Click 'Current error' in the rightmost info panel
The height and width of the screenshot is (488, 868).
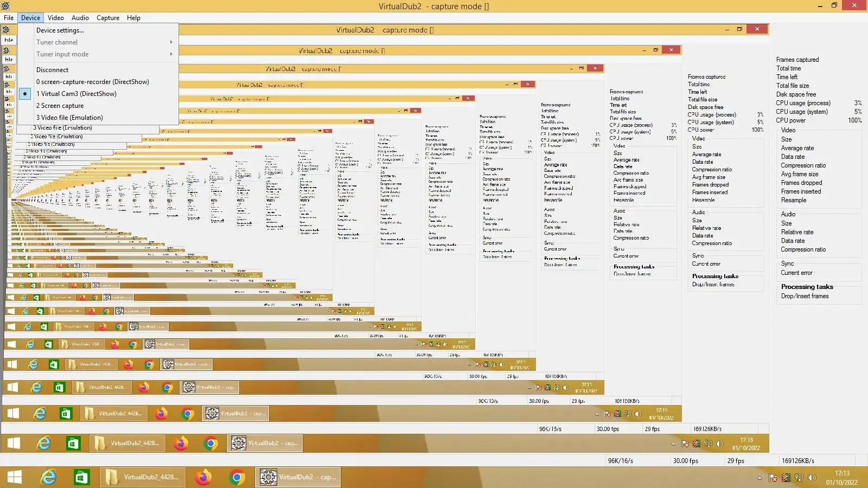tap(796, 273)
